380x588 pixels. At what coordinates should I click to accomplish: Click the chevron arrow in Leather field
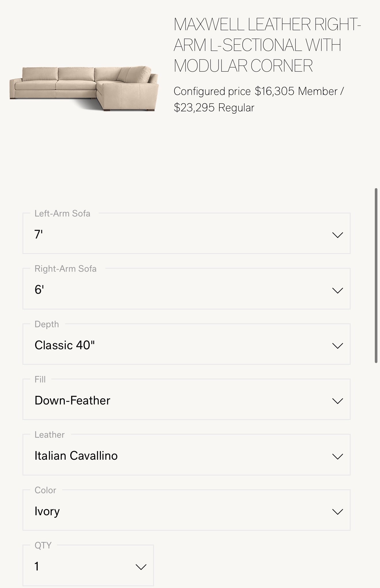tap(337, 456)
